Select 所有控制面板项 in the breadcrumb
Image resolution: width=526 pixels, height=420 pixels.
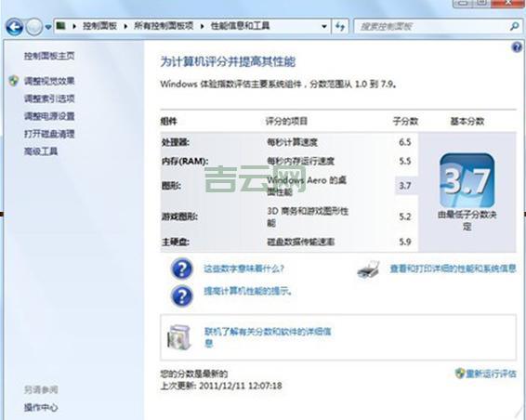[164, 26]
